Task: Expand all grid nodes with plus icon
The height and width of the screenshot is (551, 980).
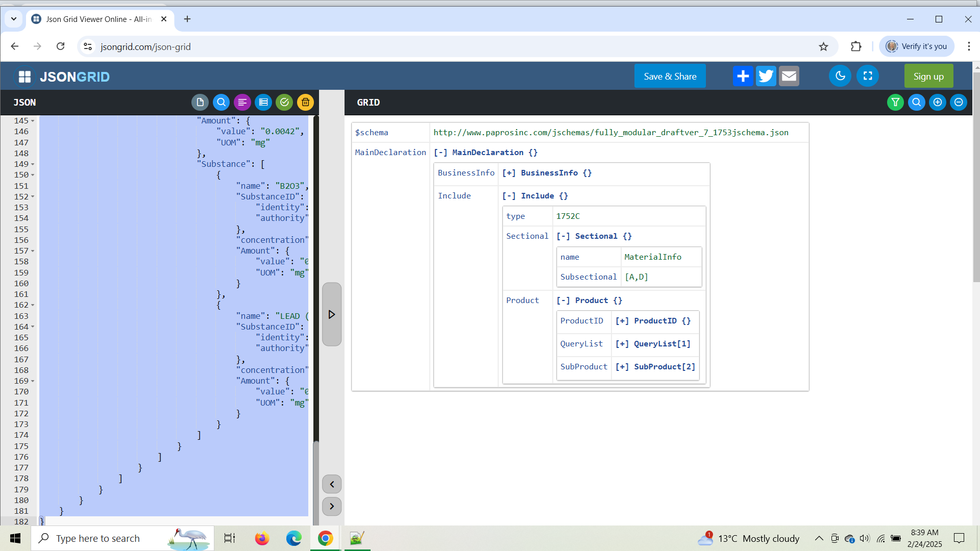Action: 938,103
